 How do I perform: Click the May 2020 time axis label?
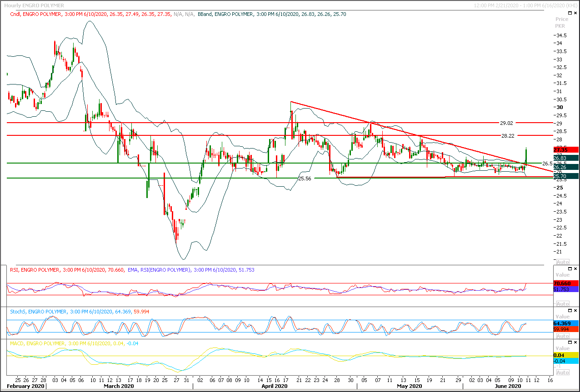[409, 386]
